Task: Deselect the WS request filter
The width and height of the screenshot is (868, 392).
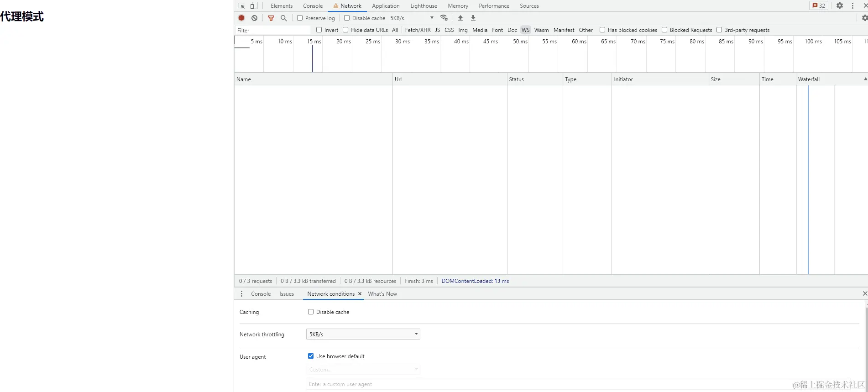Action: pyautogui.click(x=526, y=30)
